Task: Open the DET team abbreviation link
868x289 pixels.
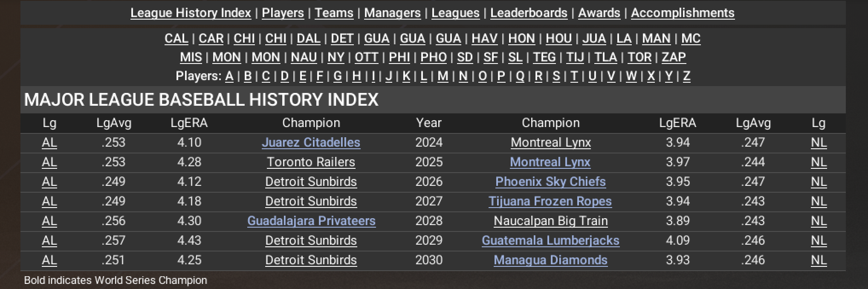Action: point(342,38)
